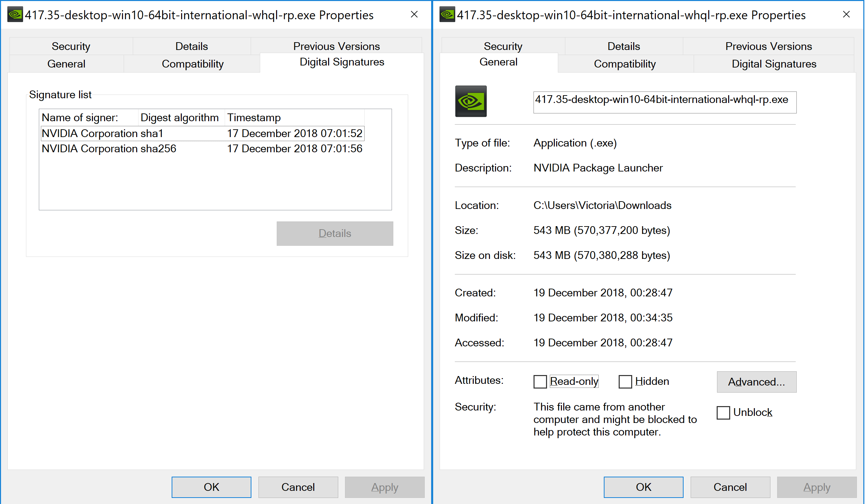Open the Advanced... attributes dialog
865x504 pixels.
[x=757, y=382]
